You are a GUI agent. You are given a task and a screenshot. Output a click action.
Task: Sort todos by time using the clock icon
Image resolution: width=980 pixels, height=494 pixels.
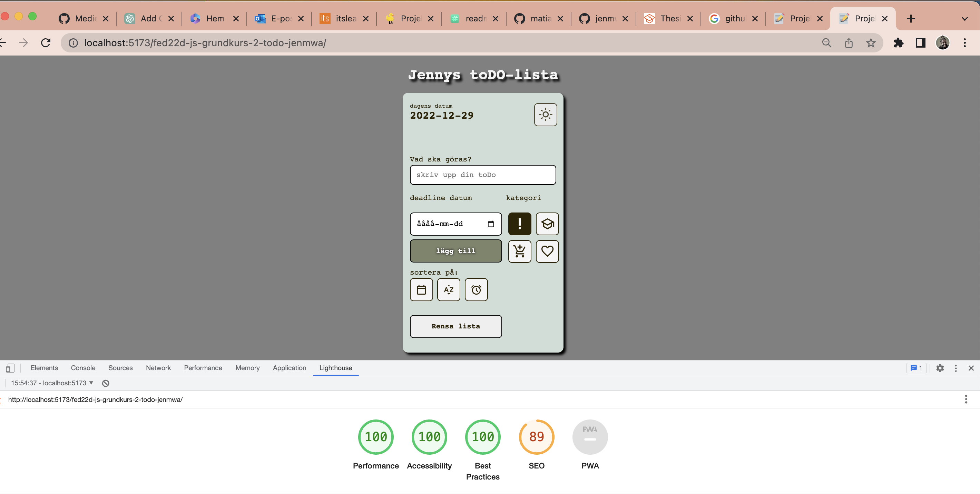(x=476, y=289)
